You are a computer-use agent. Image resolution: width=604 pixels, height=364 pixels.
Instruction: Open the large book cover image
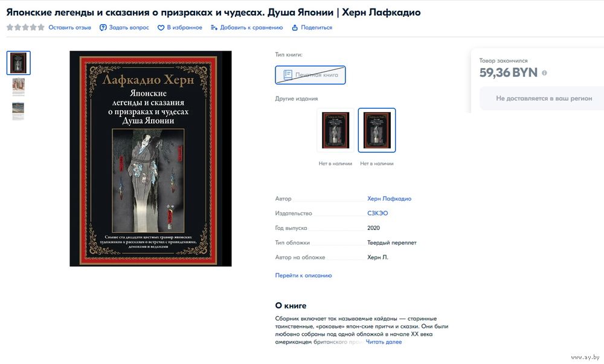pos(150,159)
